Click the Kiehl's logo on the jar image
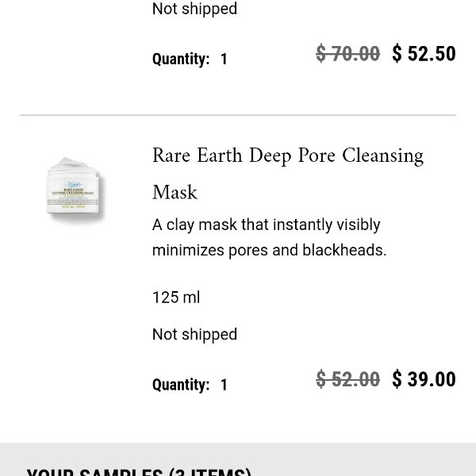 coord(75,172)
